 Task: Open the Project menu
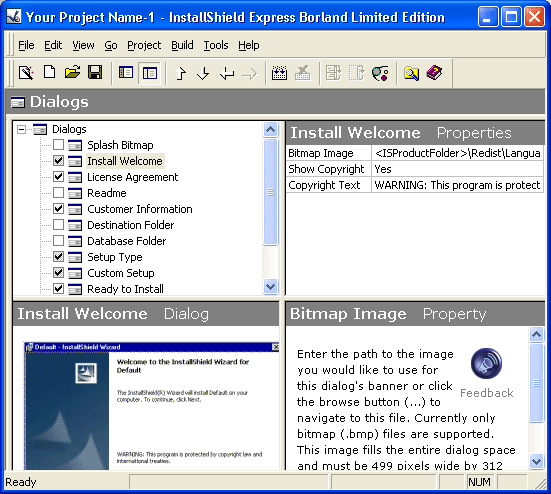[x=144, y=45]
